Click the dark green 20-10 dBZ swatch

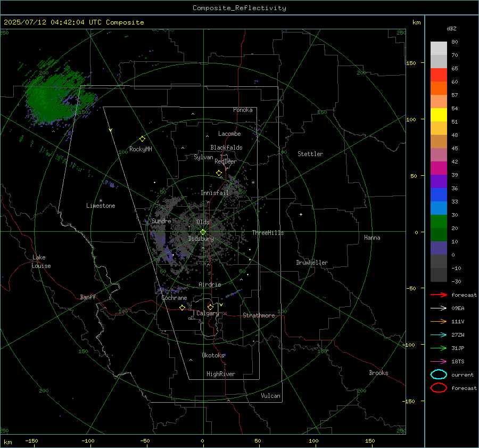(439, 234)
